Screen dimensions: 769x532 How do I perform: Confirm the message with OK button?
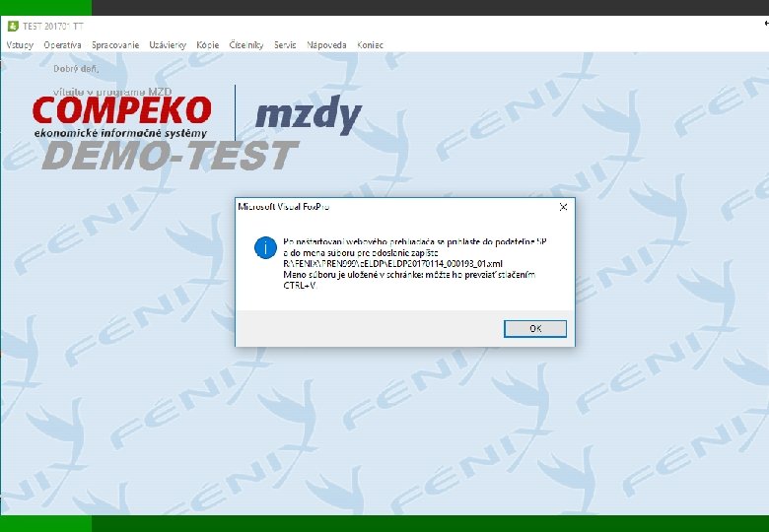click(535, 329)
